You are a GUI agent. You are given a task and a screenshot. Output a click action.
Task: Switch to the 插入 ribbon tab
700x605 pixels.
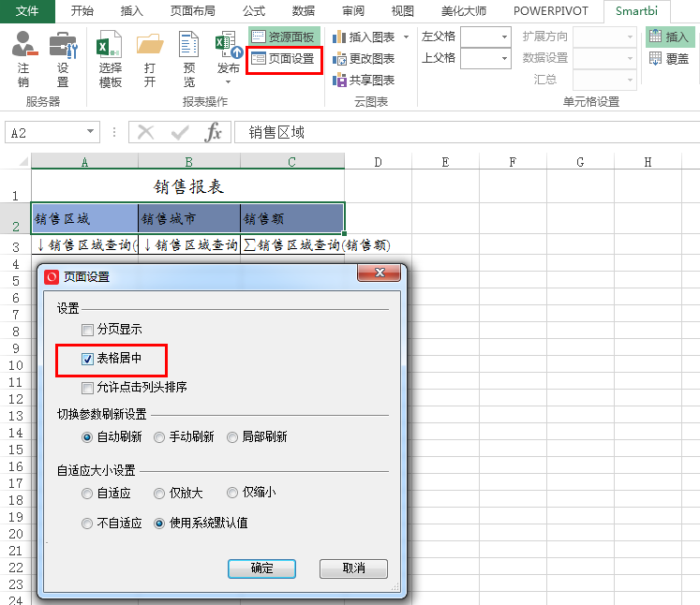coord(132,11)
